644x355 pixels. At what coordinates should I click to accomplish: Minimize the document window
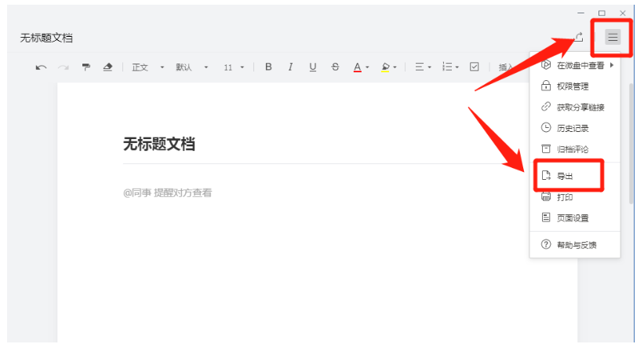580,13
